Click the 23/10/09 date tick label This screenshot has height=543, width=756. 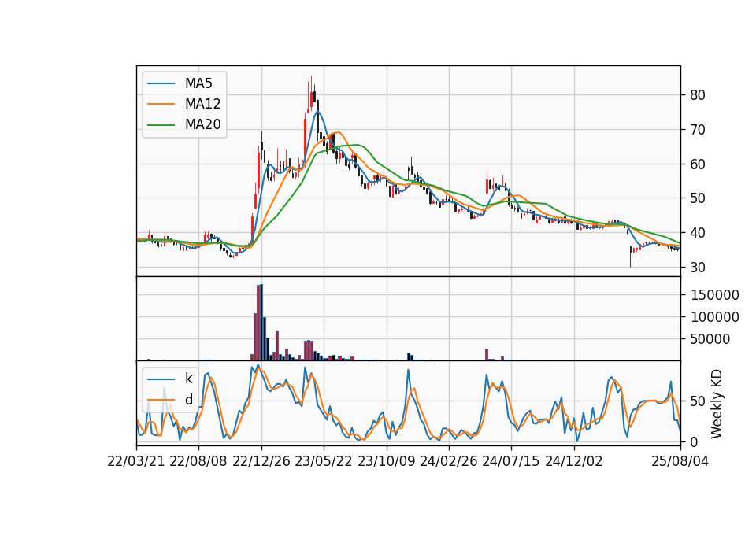(386, 462)
